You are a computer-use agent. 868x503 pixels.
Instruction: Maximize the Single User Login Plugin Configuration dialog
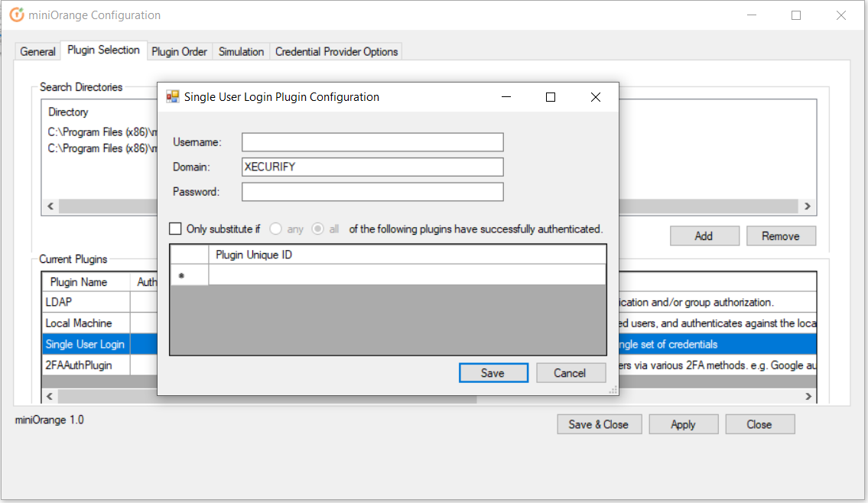click(x=551, y=97)
